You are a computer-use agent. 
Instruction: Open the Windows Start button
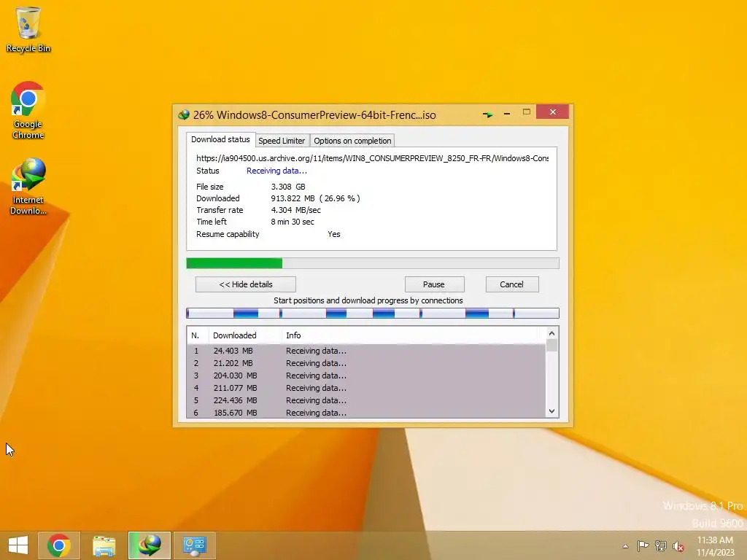pos(18,545)
